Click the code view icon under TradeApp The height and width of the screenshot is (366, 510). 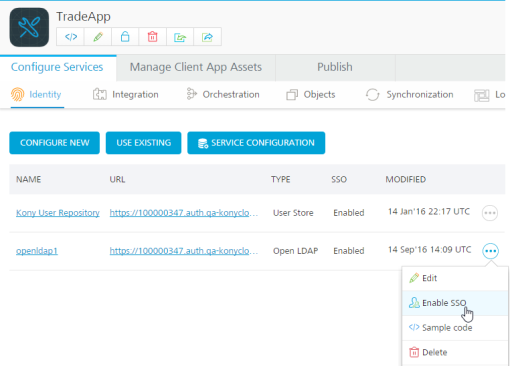71,37
